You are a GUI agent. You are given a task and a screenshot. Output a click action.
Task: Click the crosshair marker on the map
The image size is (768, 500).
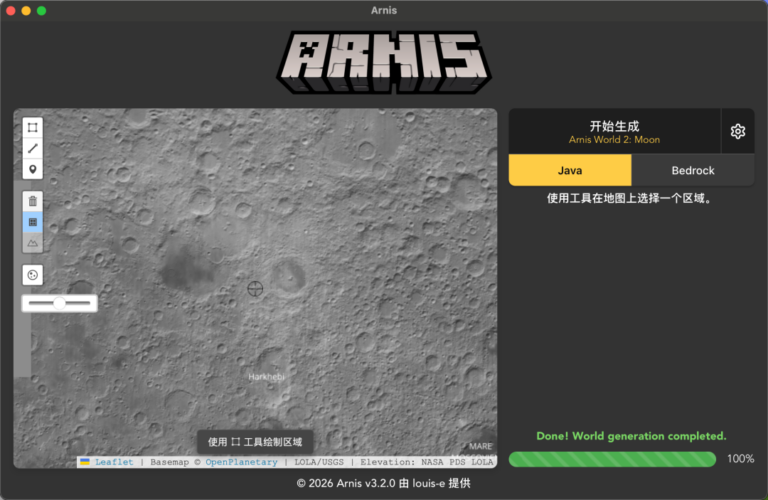[255, 288]
